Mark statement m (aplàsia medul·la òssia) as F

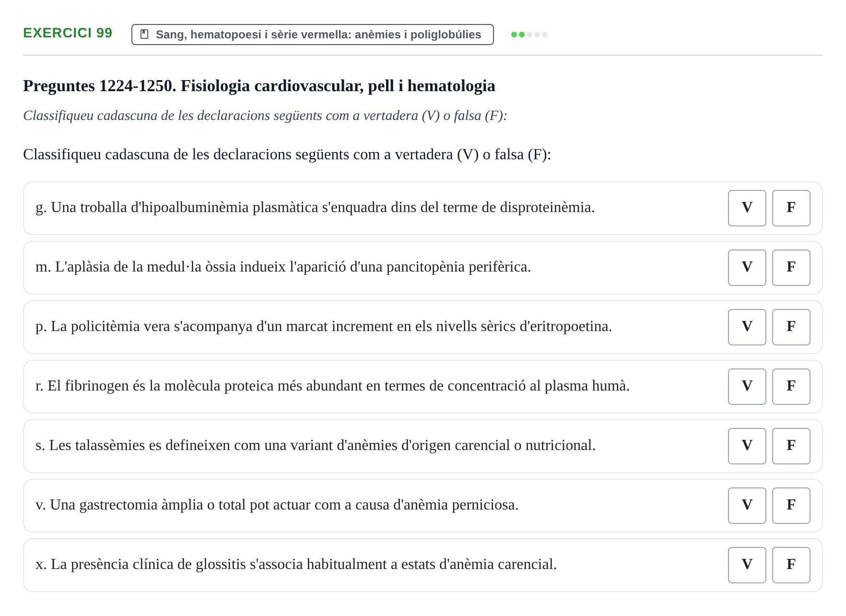tap(791, 267)
